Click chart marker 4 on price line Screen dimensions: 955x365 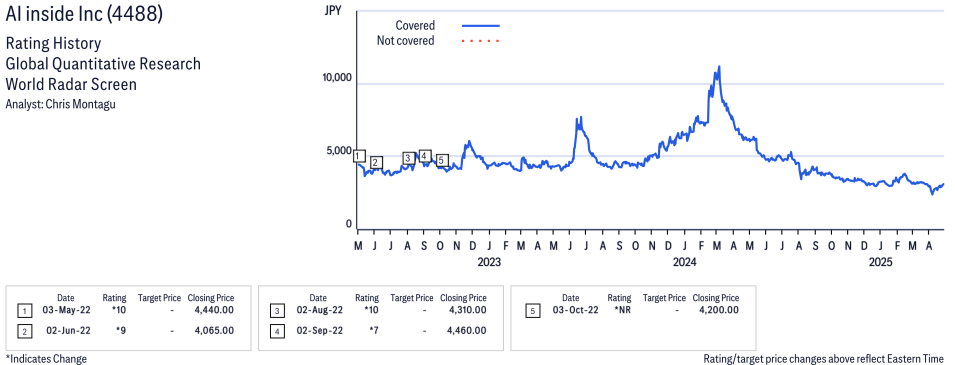425,156
